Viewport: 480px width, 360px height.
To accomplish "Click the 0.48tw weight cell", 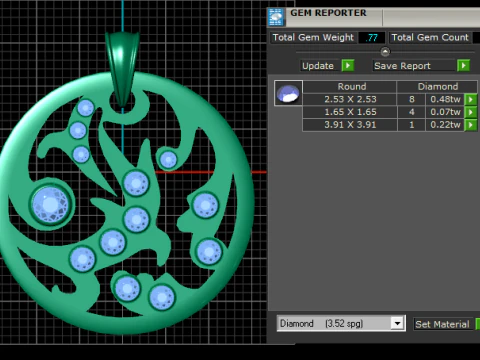I will [445, 99].
